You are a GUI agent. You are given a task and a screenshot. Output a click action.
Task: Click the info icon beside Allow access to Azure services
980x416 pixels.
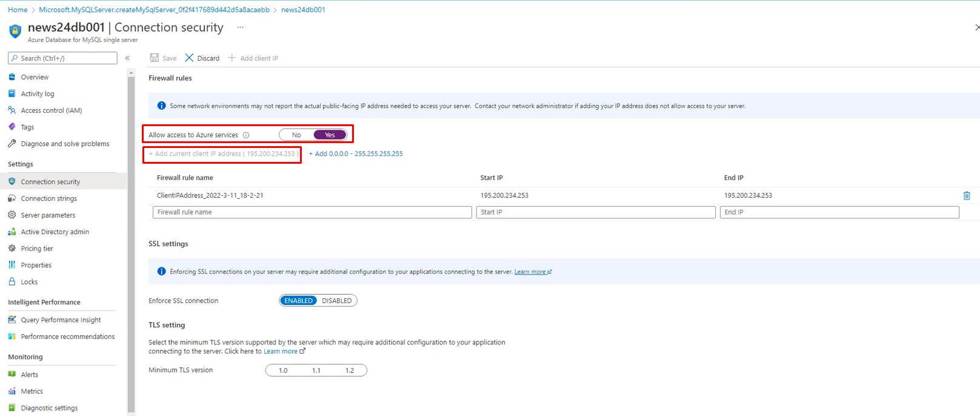246,135
